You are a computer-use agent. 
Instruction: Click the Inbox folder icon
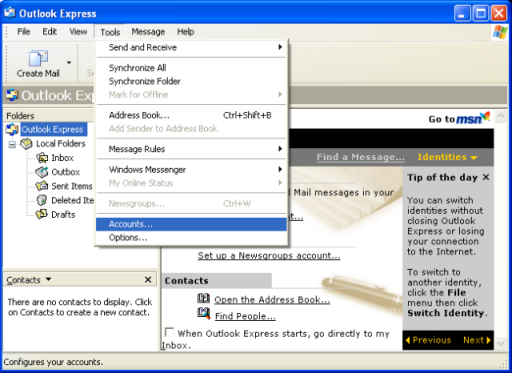tap(42, 157)
